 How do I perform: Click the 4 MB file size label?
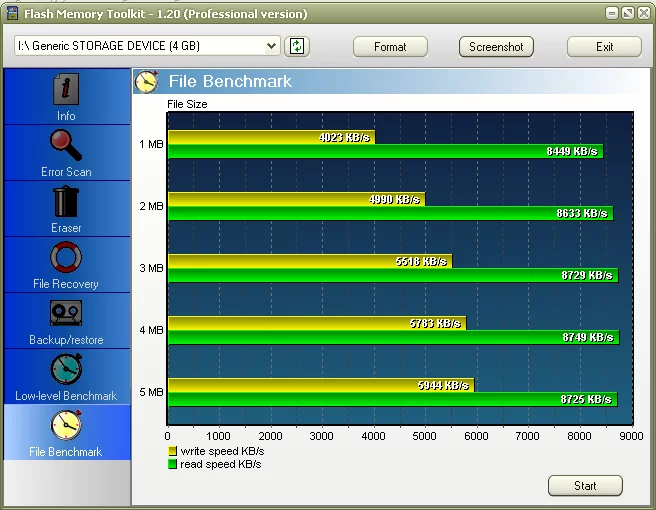151,330
